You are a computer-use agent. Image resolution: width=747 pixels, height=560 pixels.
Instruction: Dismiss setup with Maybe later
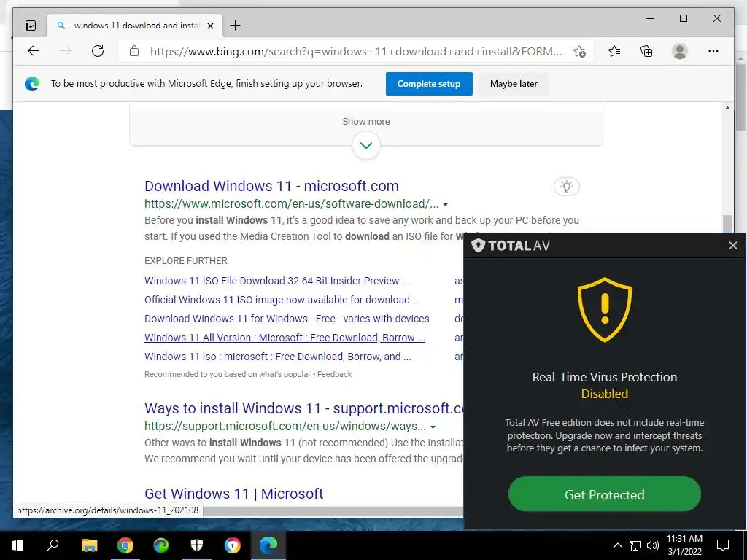(514, 84)
